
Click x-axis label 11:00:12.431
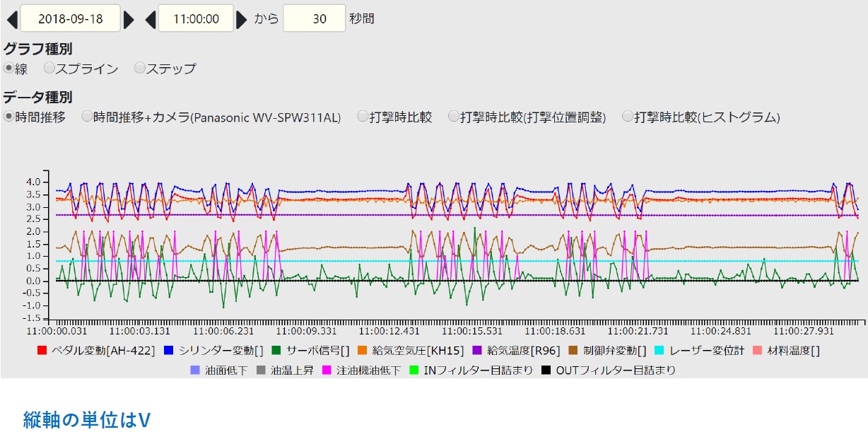[389, 330]
